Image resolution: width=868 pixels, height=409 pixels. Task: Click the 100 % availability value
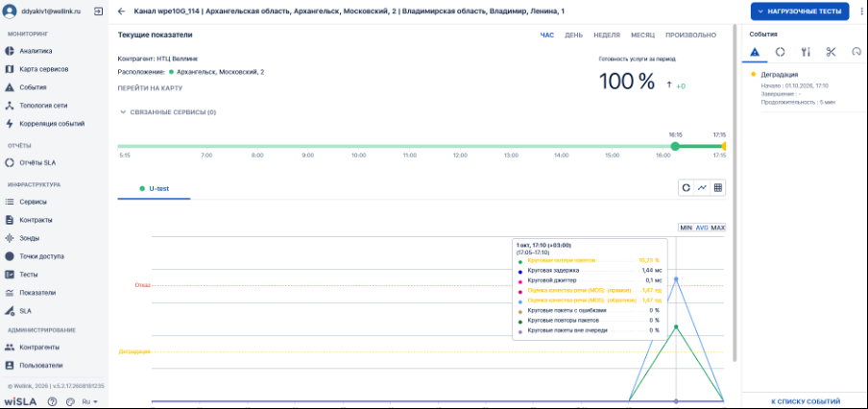(x=627, y=82)
